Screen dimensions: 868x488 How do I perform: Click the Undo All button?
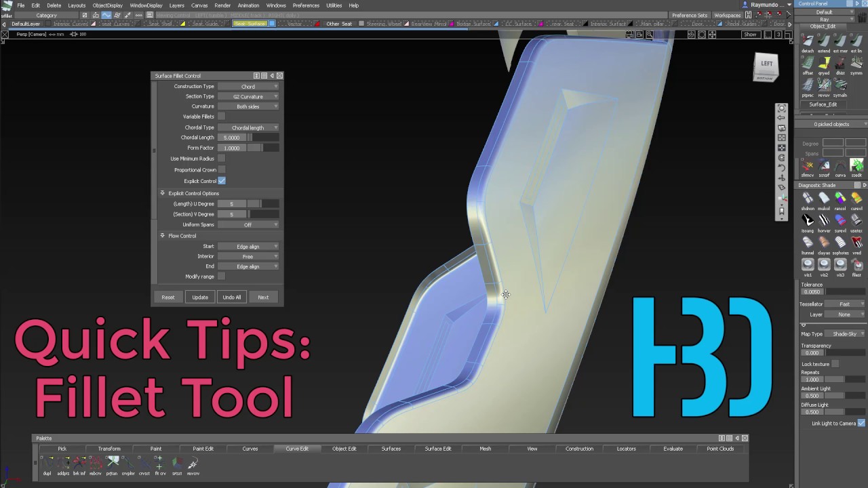[x=232, y=297]
